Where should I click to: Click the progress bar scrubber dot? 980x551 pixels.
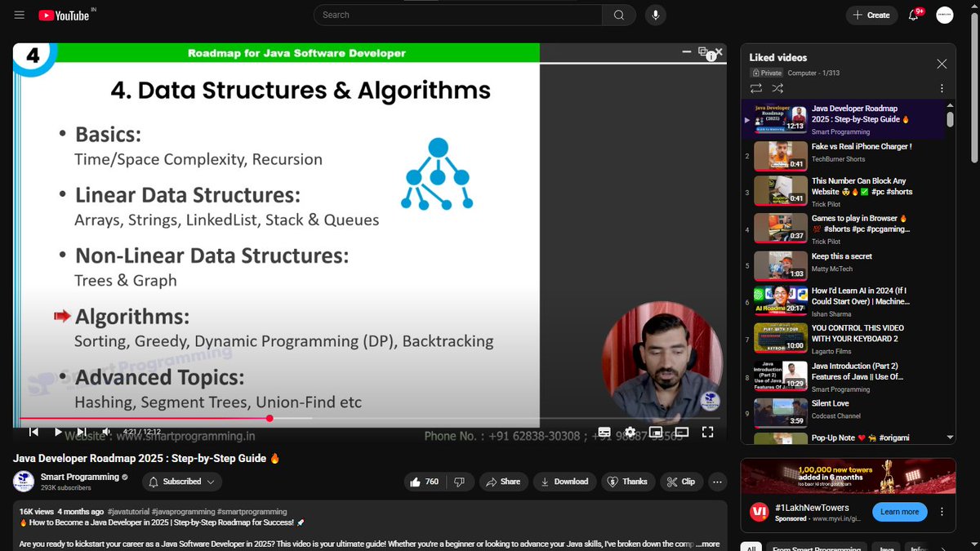[x=269, y=419]
